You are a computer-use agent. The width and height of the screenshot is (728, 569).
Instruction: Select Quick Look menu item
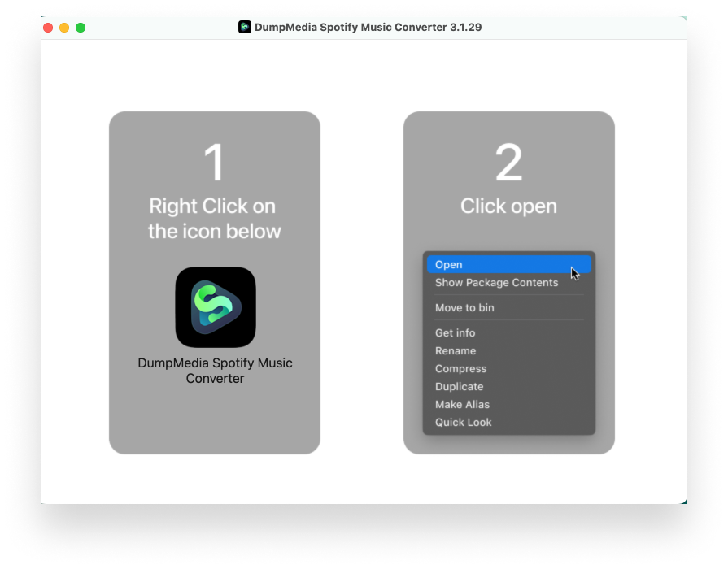tap(509, 423)
